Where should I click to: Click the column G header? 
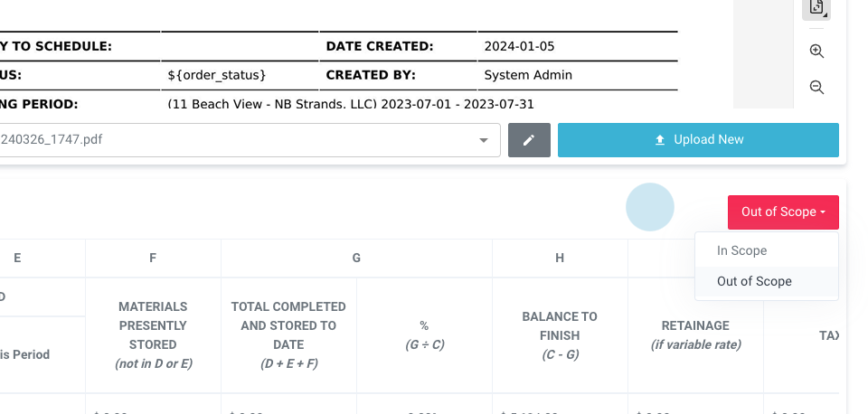tap(356, 259)
